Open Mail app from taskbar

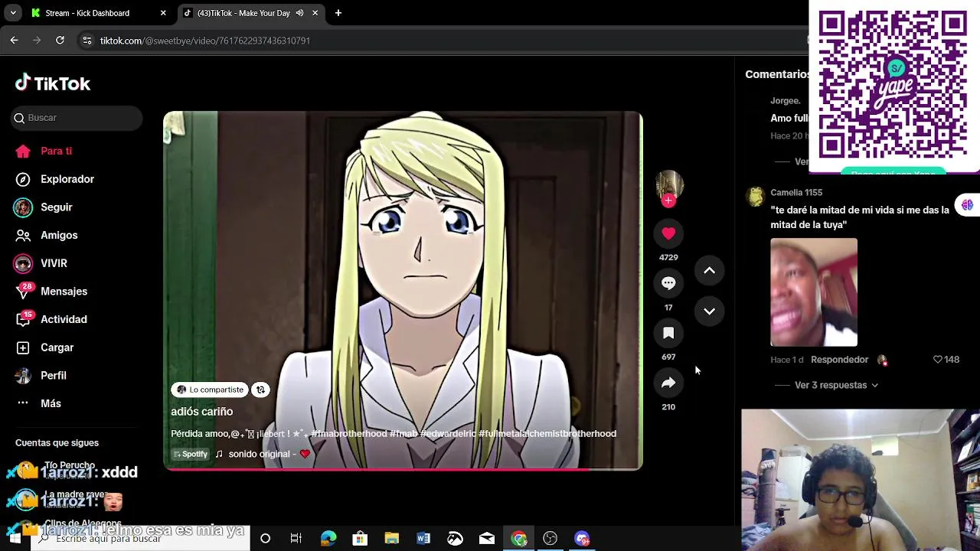pos(487,539)
